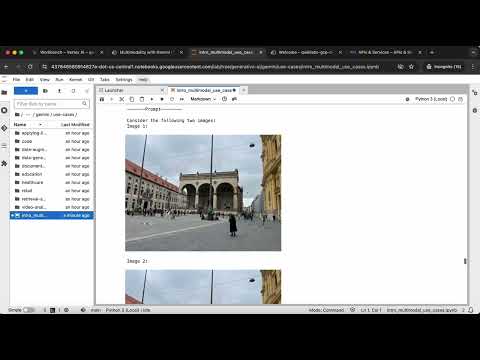The image size is (480, 360).
Task: Click into the Filter files by name field
Action: pos(52,104)
